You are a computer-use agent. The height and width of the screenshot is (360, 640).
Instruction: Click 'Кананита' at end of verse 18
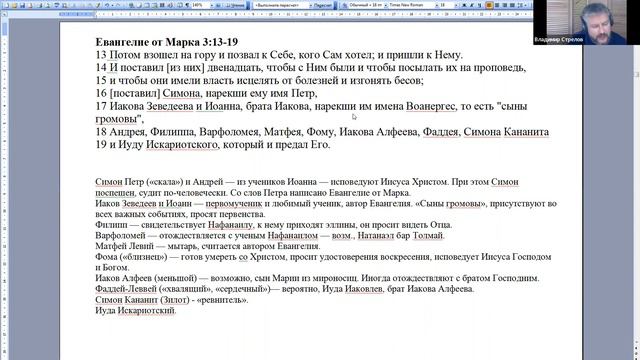(x=526, y=131)
